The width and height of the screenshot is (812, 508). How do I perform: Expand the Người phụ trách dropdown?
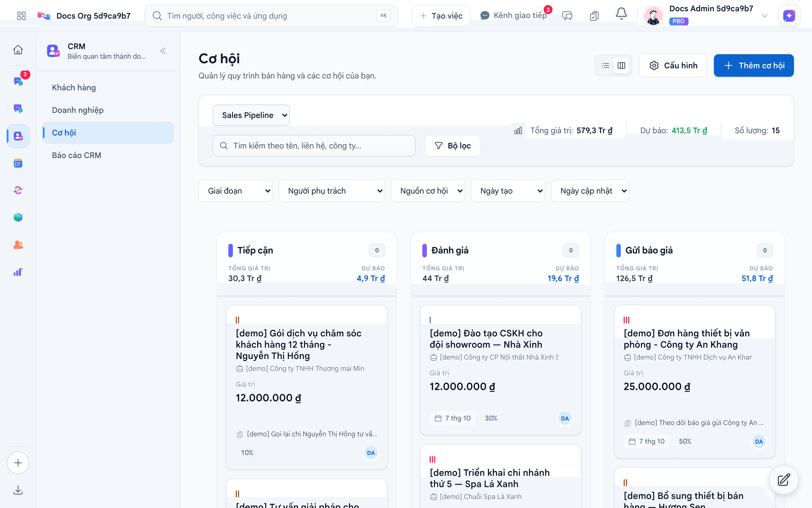[x=332, y=191]
